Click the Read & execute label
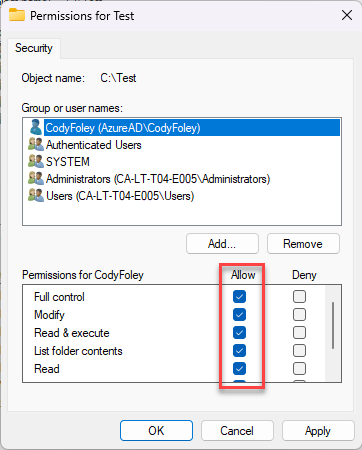The image size is (362, 450). coord(72,333)
